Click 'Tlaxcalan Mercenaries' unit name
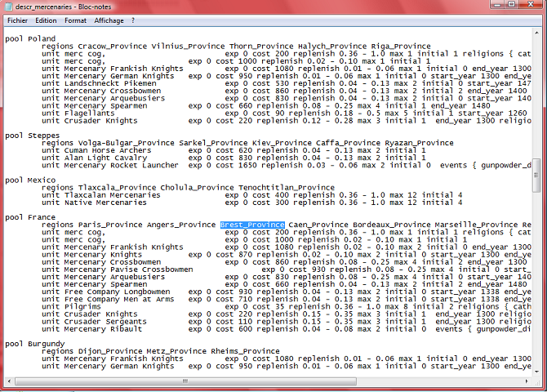The width and height of the screenshot is (547, 392). pos(113,195)
